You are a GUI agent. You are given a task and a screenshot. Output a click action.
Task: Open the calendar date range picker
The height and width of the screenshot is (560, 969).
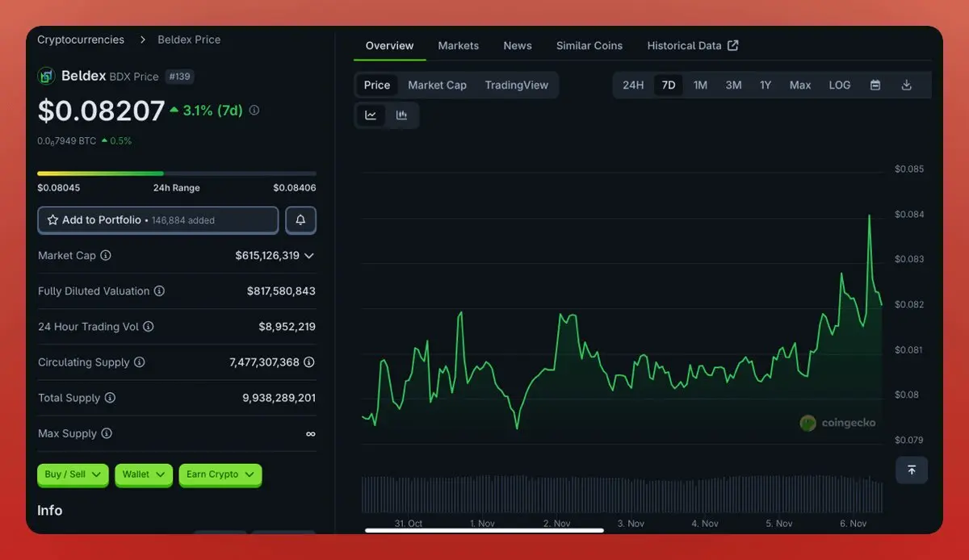point(875,85)
